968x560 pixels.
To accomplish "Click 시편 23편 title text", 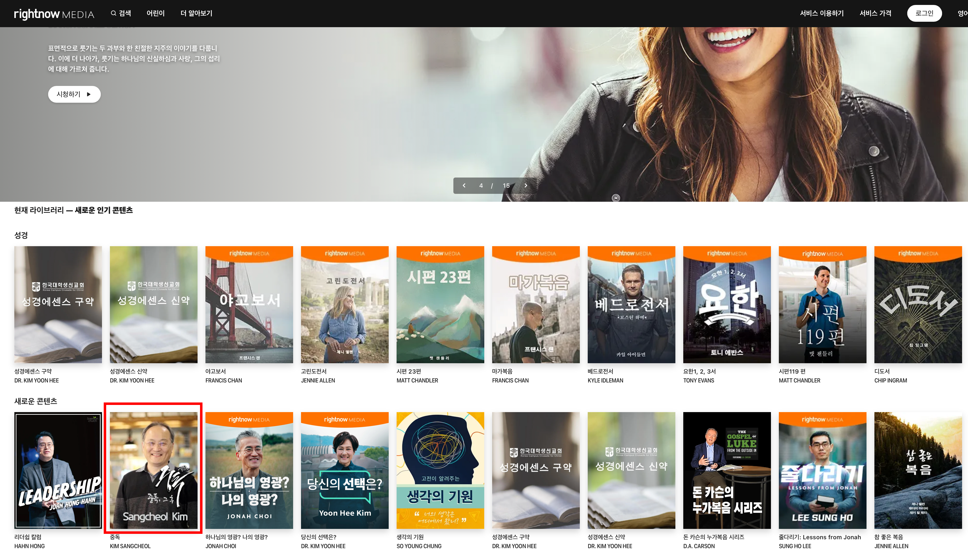I will pos(409,371).
